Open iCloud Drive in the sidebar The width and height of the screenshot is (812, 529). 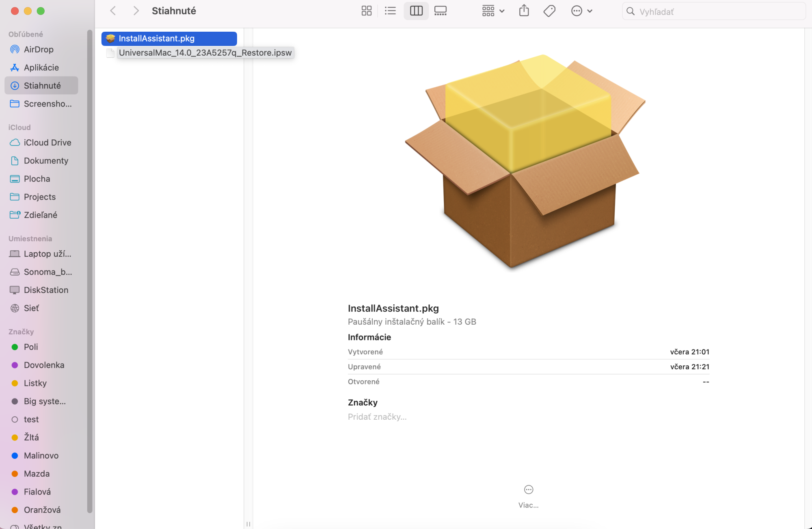coord(47,143)
